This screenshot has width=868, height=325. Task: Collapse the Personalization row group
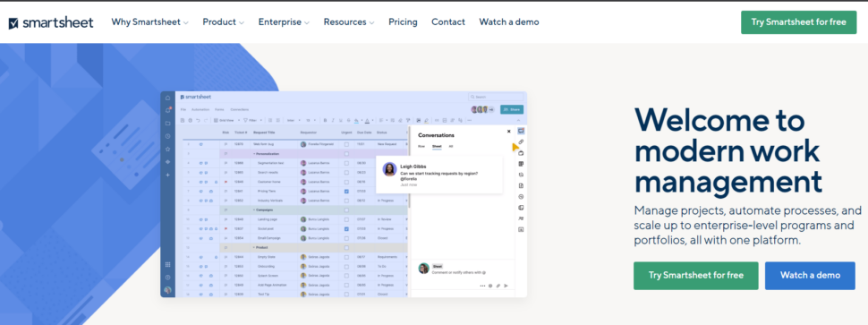tap(254, 153)
